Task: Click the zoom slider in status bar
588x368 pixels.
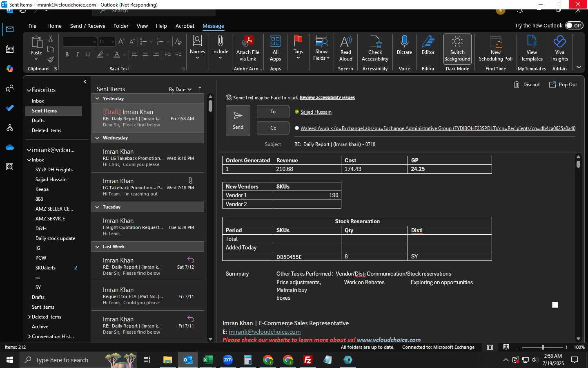Action: tap(542, 347)
